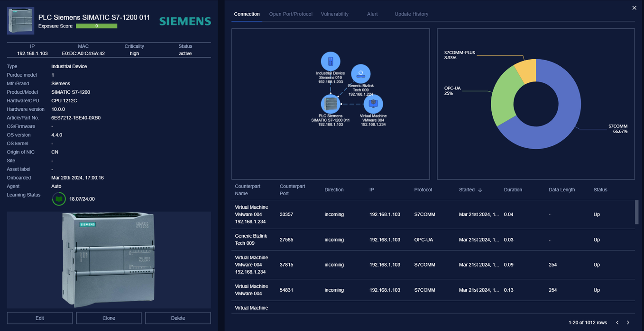The image size is (644, 331).
Task: Open the Vulnerability tab
Action: tap(335, 14)
